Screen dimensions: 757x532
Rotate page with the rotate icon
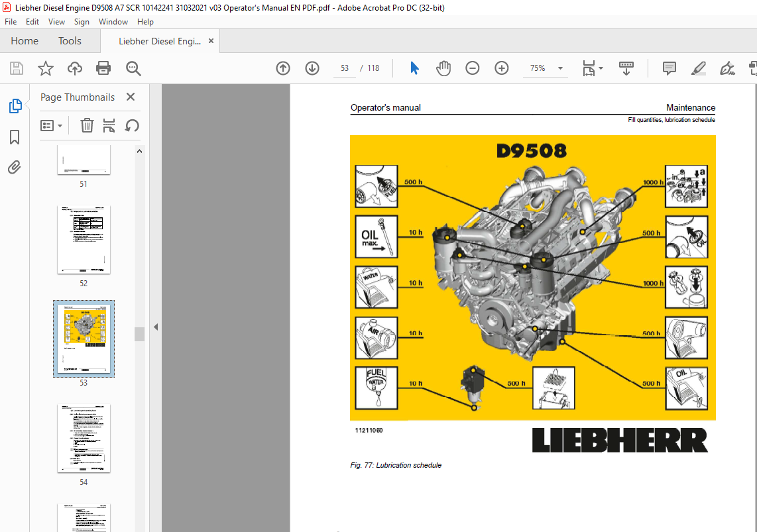click(132, 125)
